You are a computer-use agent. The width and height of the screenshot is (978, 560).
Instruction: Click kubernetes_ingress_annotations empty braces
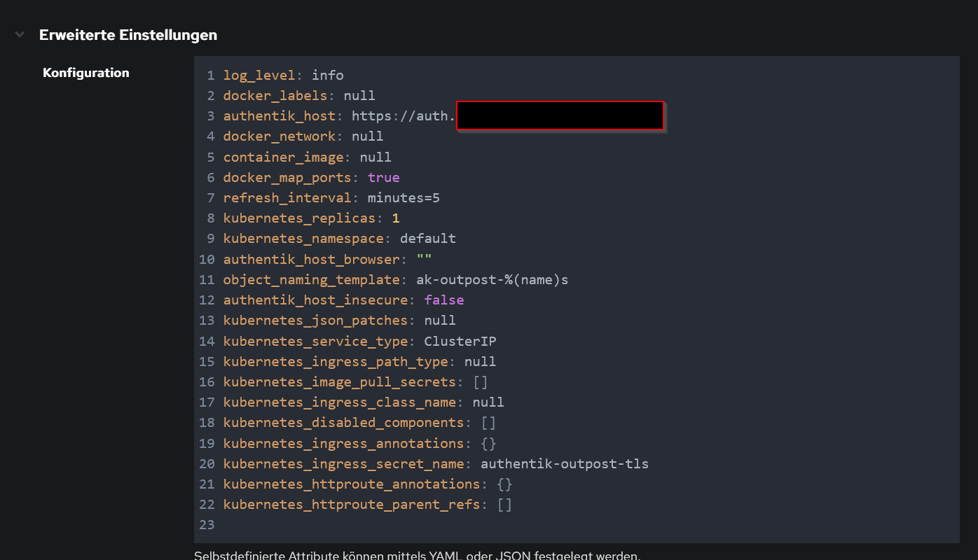pos(488,444)
